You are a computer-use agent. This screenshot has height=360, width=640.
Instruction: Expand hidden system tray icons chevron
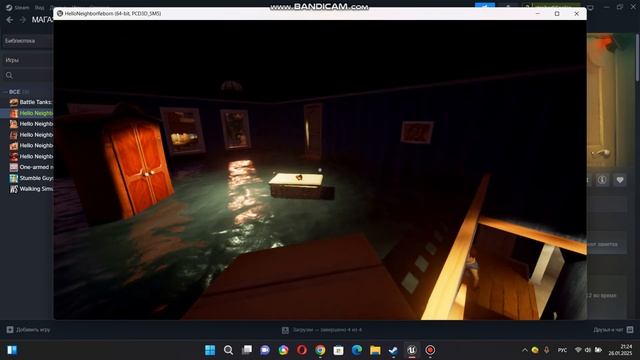coord(524,350)
